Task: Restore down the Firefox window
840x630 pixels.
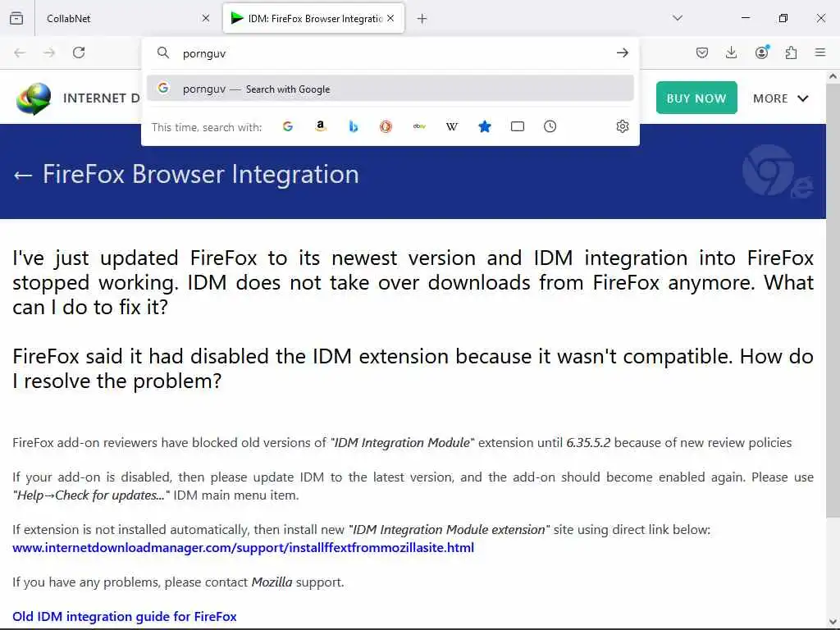Action: tap(783, 18)
